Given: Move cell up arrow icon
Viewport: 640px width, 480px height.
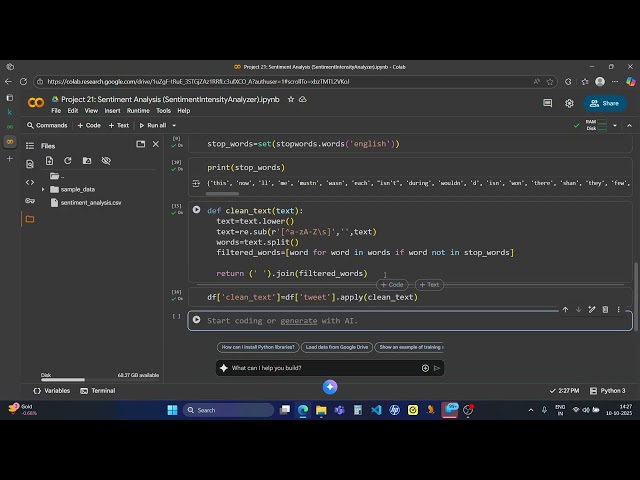Looking at the screenshot, I should pos(565,310).
